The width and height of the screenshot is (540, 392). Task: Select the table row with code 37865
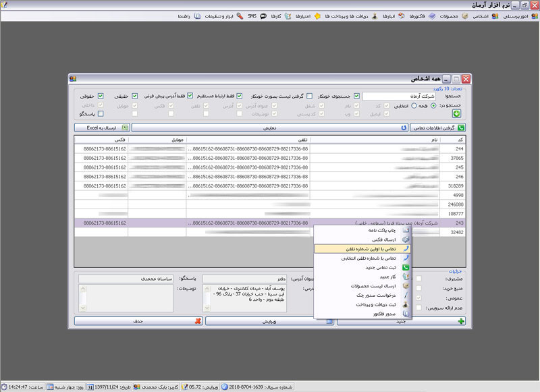tap(269, 158)
